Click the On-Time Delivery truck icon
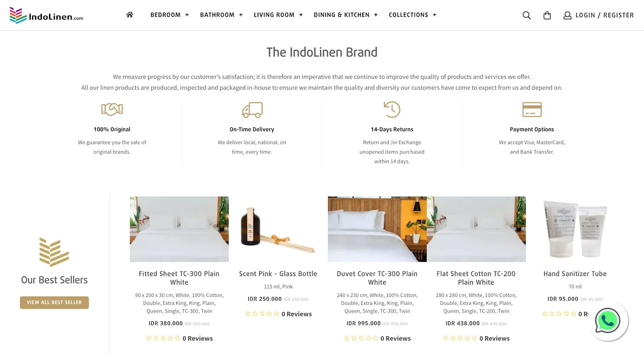This screenshot has height=354, width=644. click(252, 109)
